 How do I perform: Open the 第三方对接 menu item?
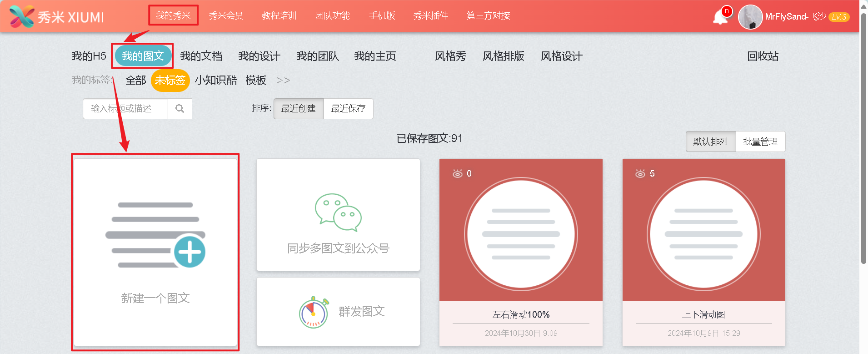coord(489,15)
